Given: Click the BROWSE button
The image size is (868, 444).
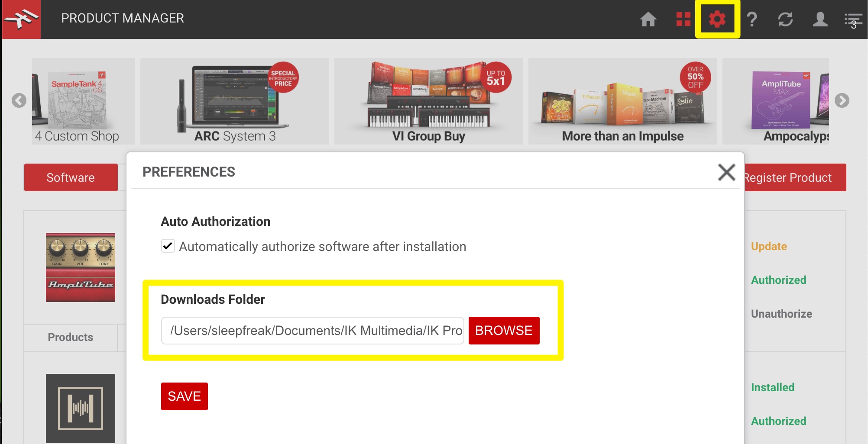Looking at the screenshot, I should coord(504,331).
